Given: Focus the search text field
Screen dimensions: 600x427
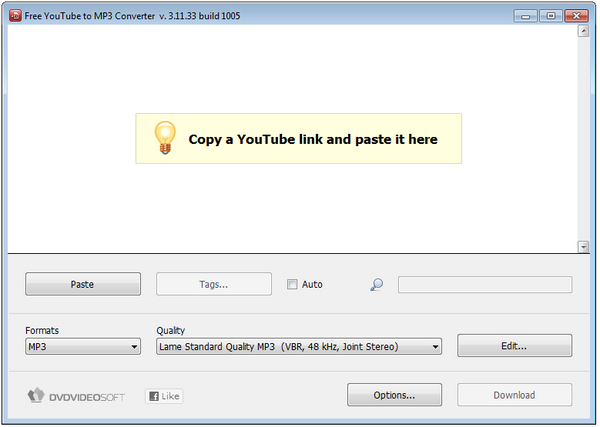Looking at the screenshot, I should tap(485, 285).
